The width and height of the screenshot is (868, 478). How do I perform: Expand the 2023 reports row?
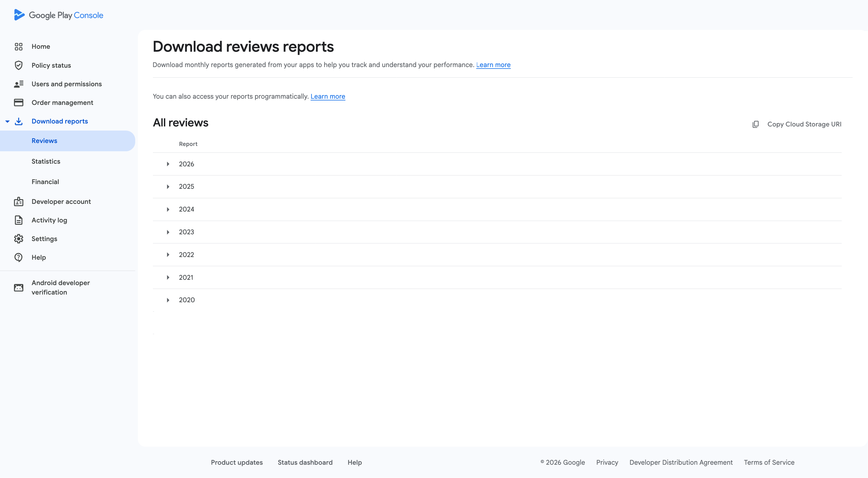(168, 232)
